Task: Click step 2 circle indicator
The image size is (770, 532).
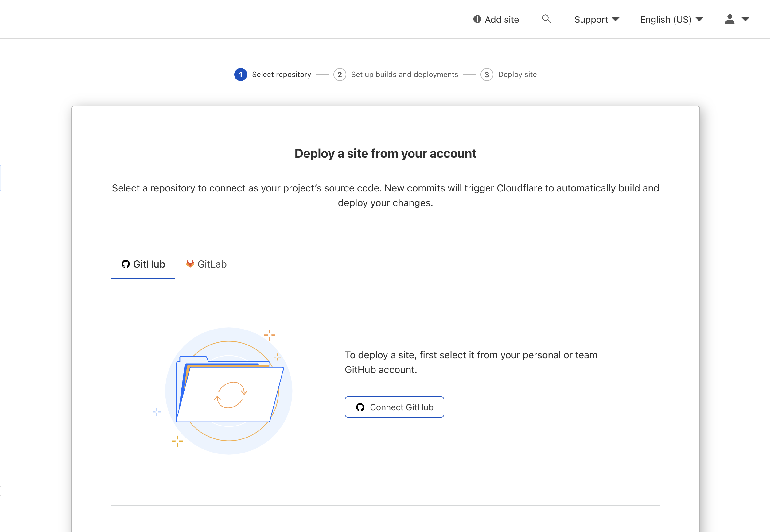Action: coord(340,75)
